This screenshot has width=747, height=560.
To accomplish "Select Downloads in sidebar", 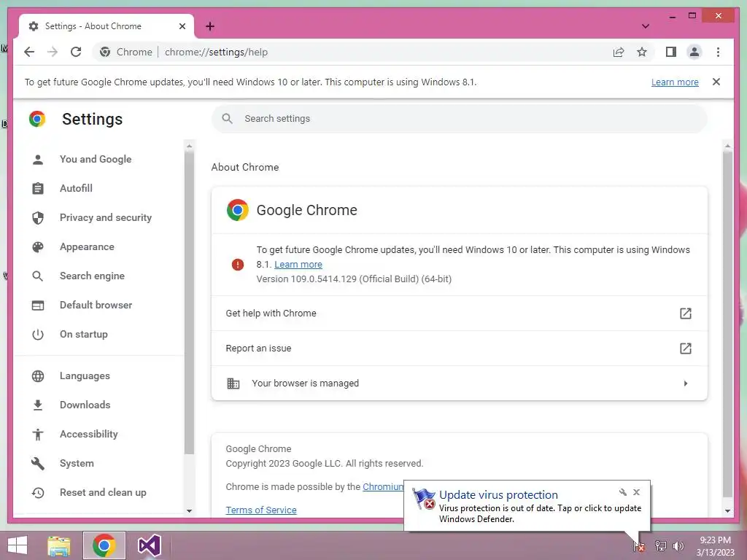I will pyautogui.click(x=85, y=405).
